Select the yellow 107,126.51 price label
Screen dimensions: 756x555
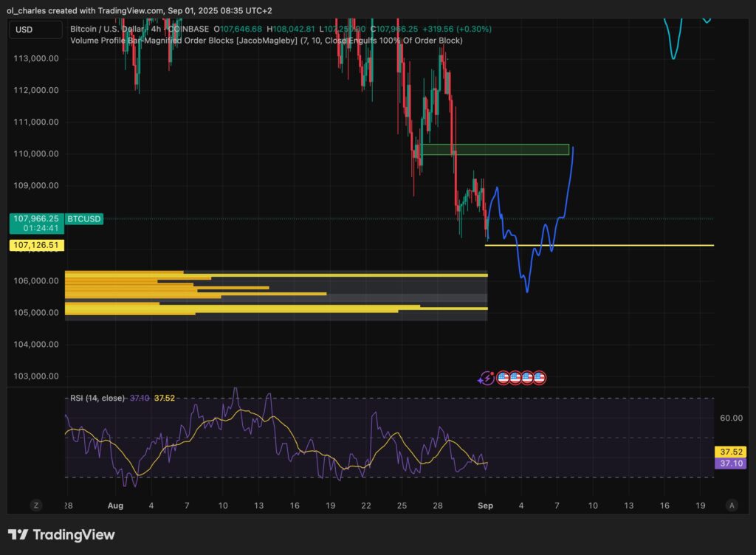tap(36, 245)
